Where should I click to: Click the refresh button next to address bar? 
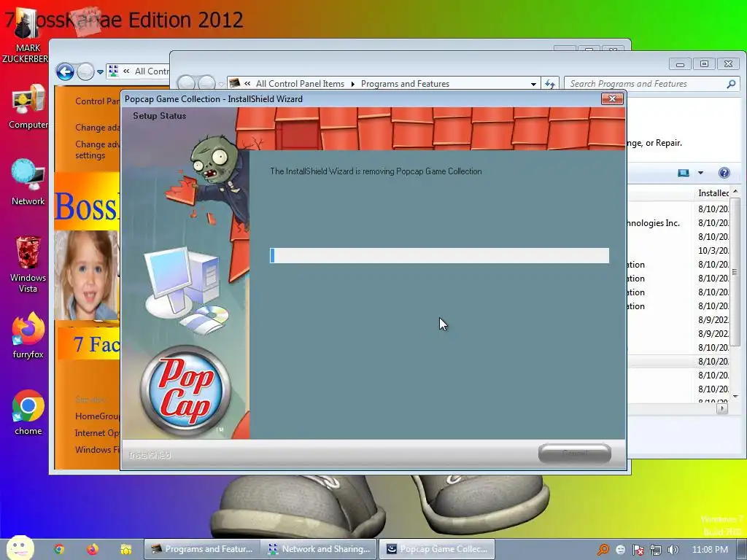click(x=550, y=84)
